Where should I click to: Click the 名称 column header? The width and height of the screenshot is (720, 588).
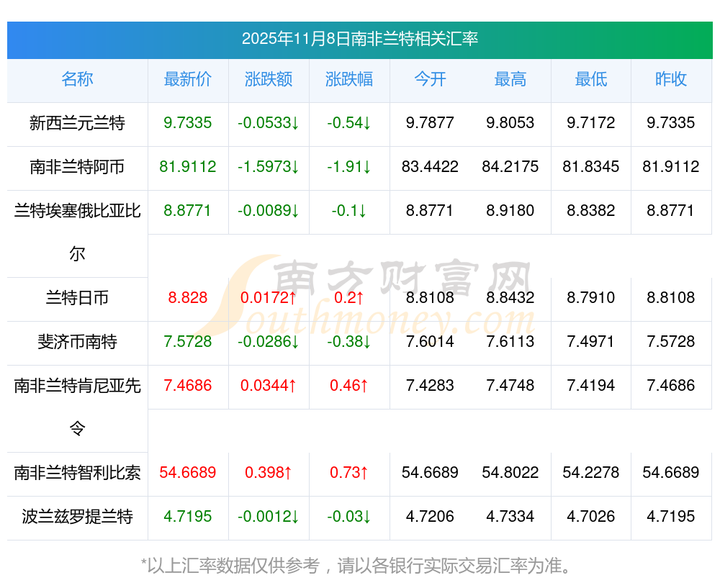tap(77, 80)
